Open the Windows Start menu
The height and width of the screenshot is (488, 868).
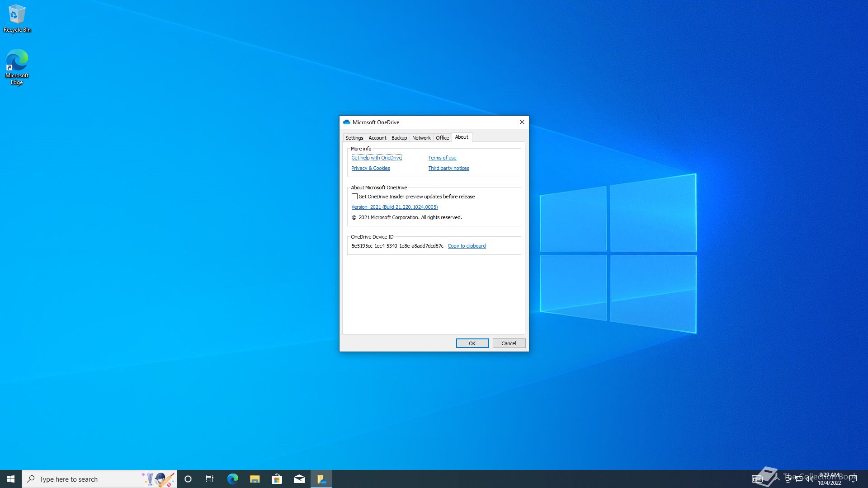[11, 479]
